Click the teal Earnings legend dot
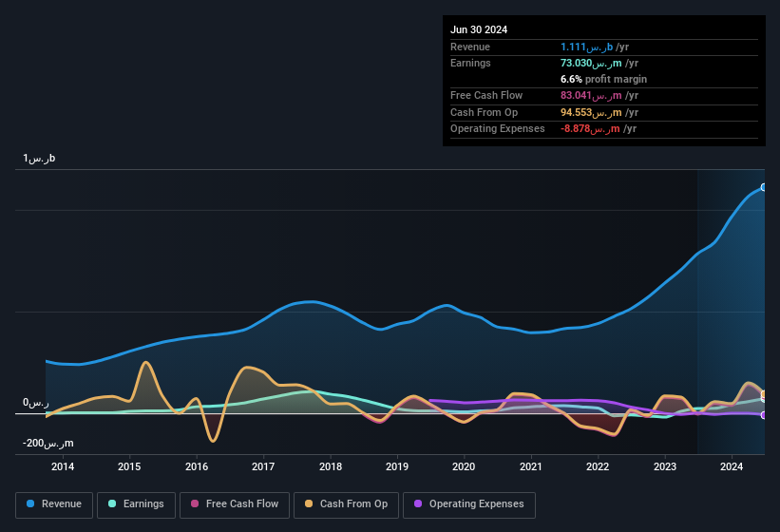This screenshot has width=780, height=532. [x=113, y=504]
